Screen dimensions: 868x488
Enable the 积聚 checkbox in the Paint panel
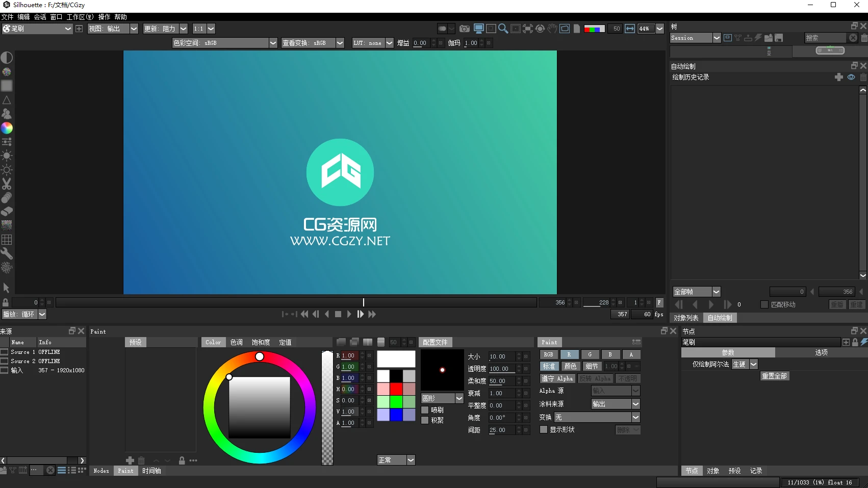(426, 420)
